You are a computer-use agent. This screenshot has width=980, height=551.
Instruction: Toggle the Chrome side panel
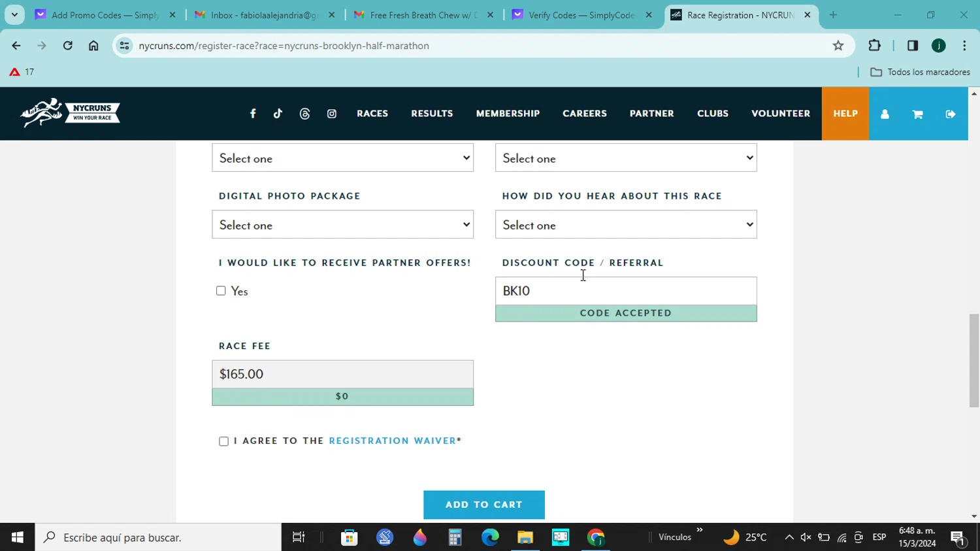[x=913, y=46]
